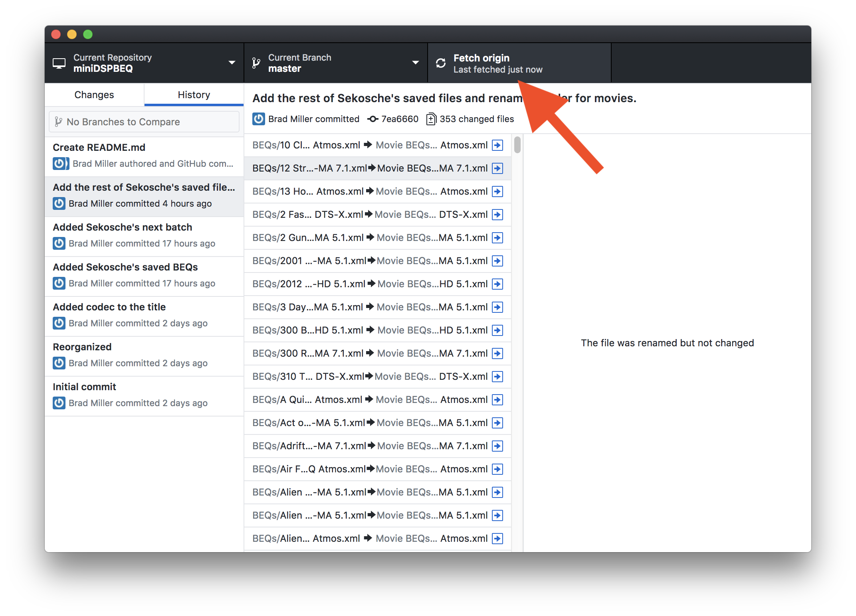Click the git branch icon beside Current Branch

(x=256, y=63)
